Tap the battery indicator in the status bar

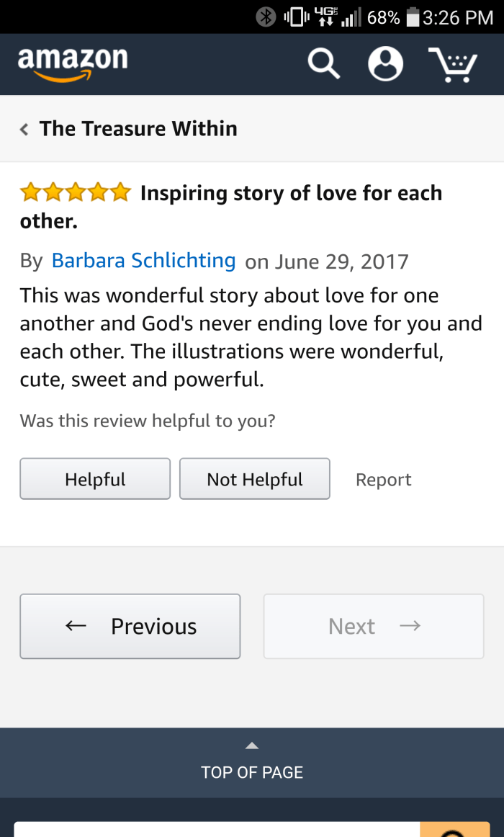tap(413, 17)
